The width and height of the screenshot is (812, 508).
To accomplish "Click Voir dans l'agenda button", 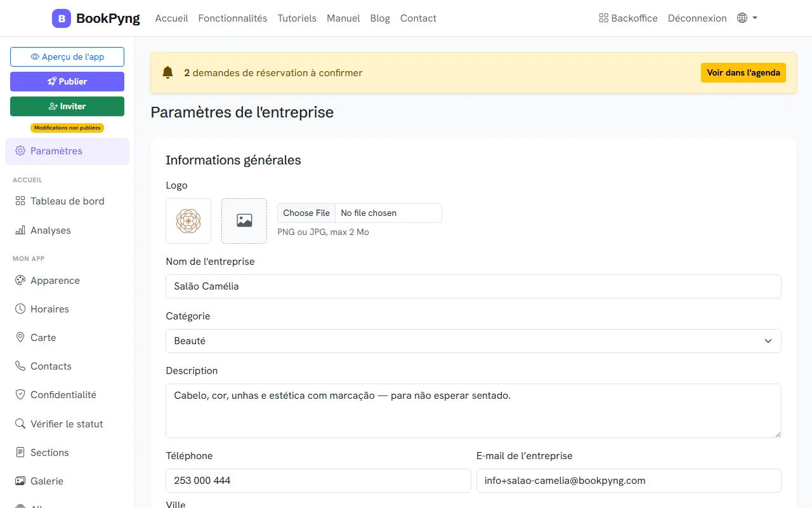I will tap(743, 72).
